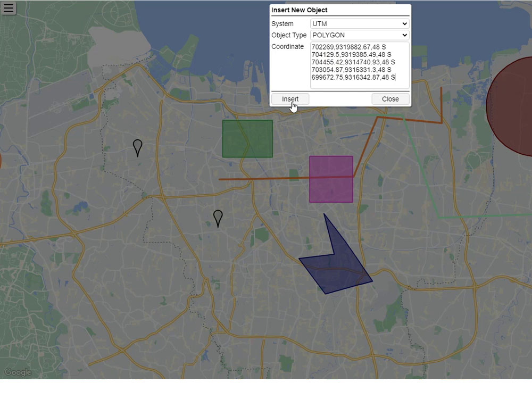Click the coordinate line '704129.5,9319385.49,48 S'
Screen dimensions: 532x399
coord(351,55)
